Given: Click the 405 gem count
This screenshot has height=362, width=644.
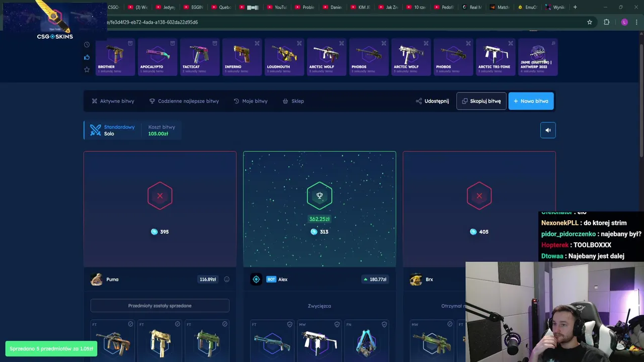Looking at the screenshot, I should pos(484,232).
